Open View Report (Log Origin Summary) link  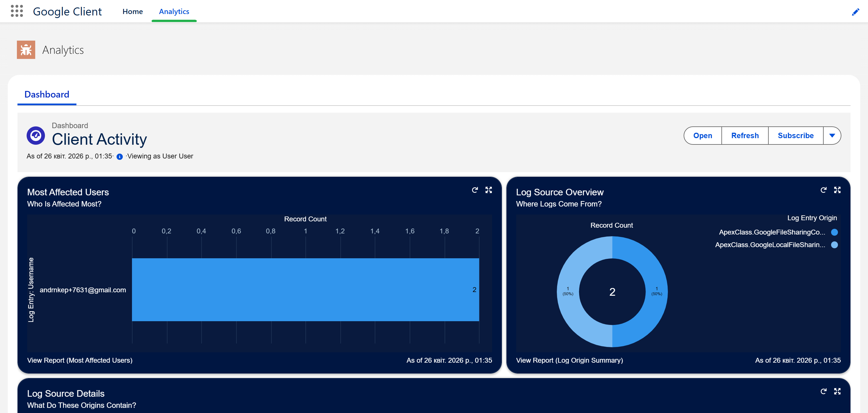(569, 360)
